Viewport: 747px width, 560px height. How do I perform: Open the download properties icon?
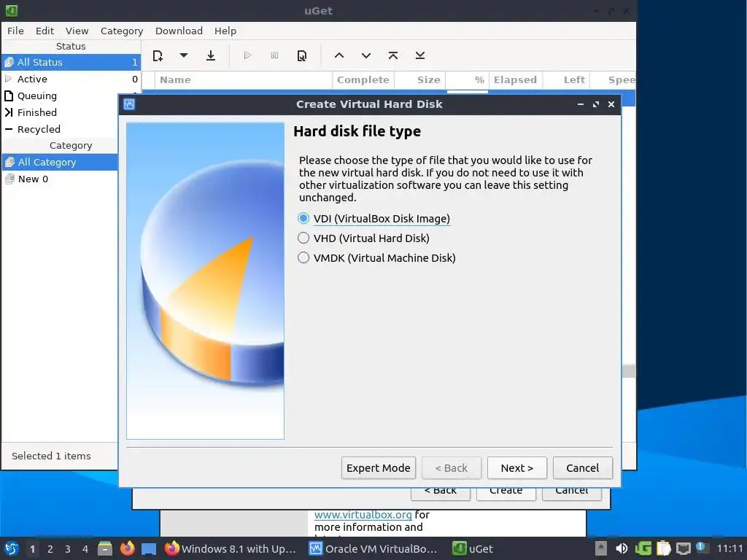pos(301,55)
